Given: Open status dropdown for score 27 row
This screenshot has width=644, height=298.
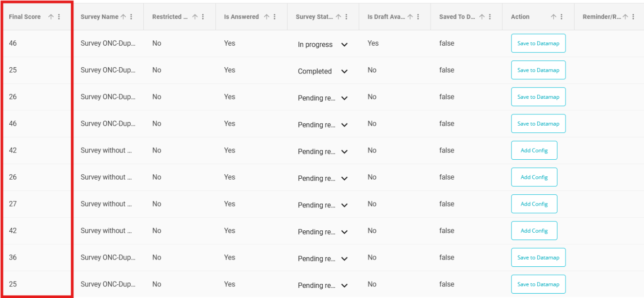Looking at the screenshot, I should pos(344,205).
